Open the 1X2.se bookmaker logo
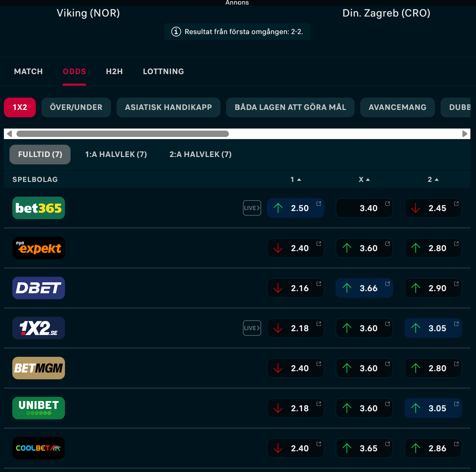 (x=39, y=328)
